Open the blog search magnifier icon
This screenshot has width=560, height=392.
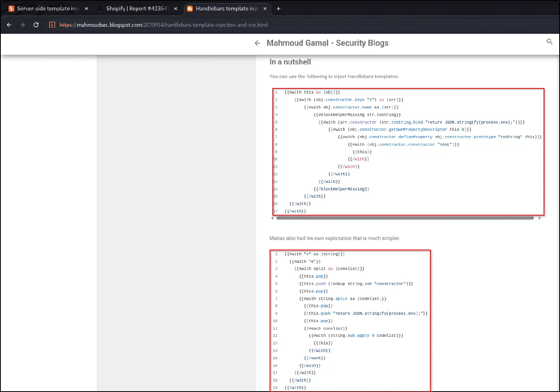[x=550, y=42]
